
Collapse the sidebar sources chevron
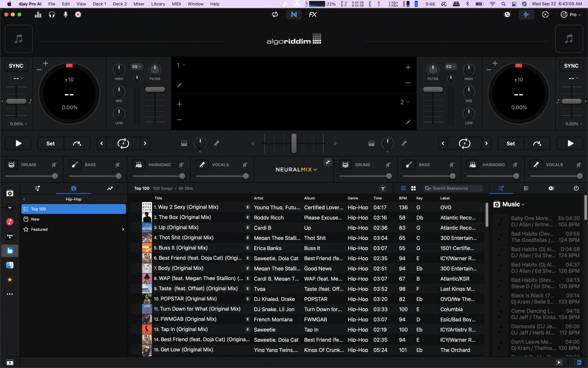click(10, 208)
